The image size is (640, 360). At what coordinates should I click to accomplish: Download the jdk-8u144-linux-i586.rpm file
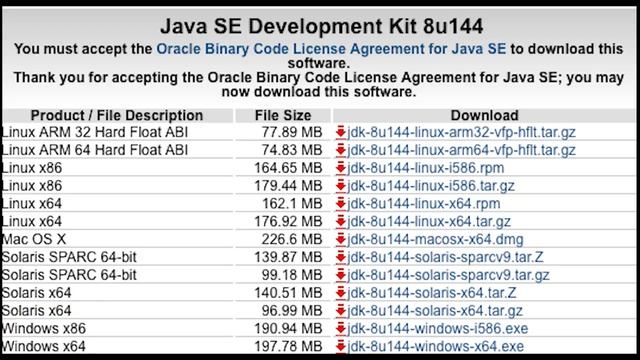click(426, 168)
